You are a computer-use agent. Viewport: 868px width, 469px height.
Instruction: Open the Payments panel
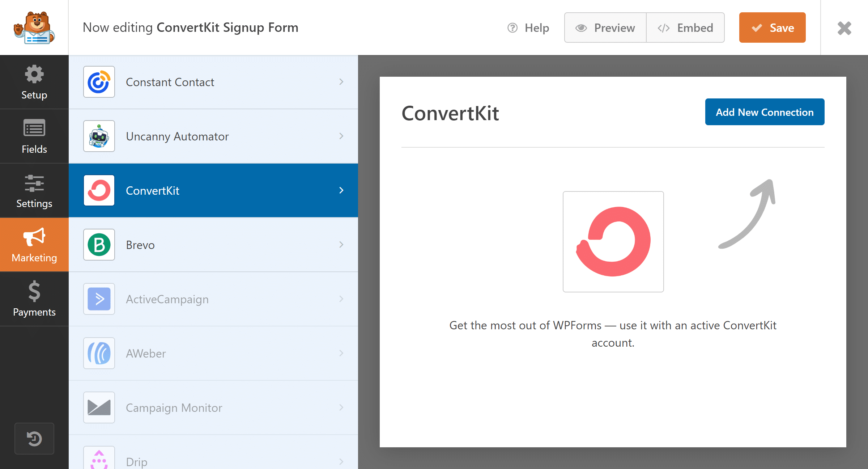point(34,299)
